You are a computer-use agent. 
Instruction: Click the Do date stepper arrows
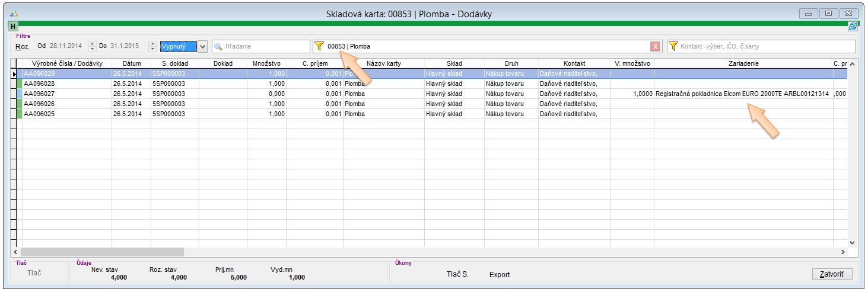tap(151, 46)
